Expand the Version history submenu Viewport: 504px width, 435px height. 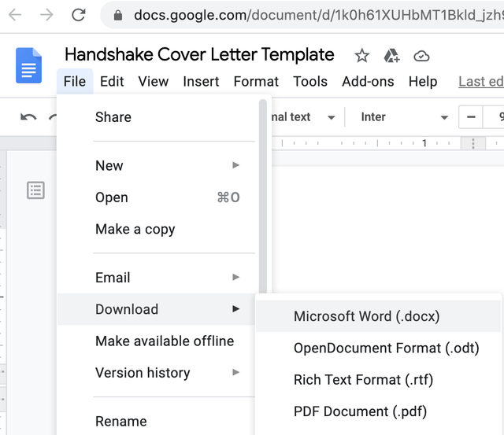pyautogui.click(x=156, y=373)
